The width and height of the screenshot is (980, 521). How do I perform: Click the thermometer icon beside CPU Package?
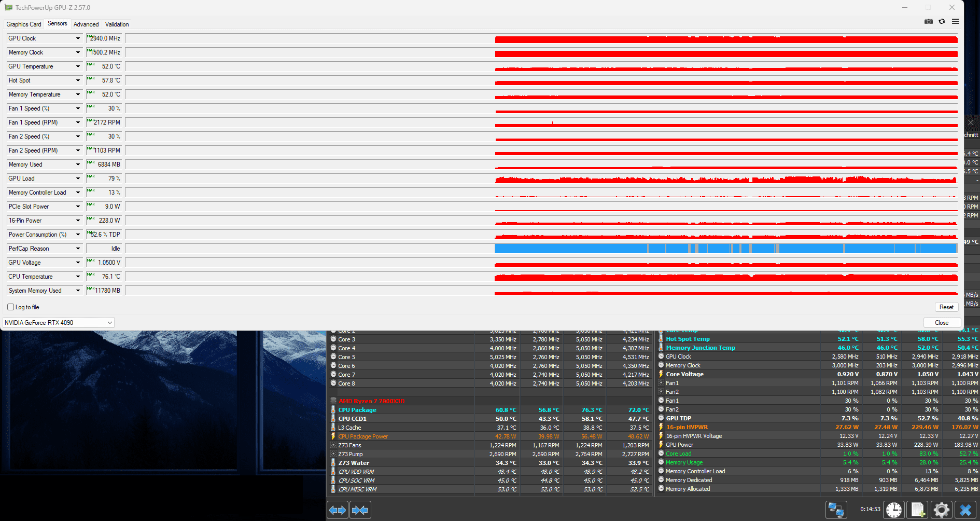(333, 410)
